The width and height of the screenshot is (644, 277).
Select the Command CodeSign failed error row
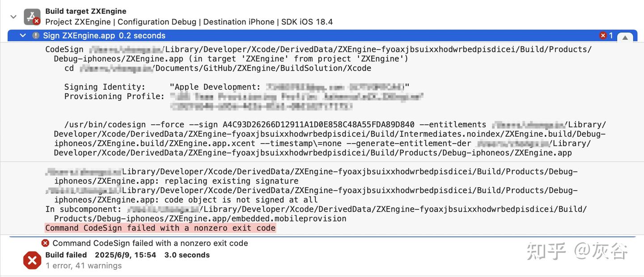150,243
